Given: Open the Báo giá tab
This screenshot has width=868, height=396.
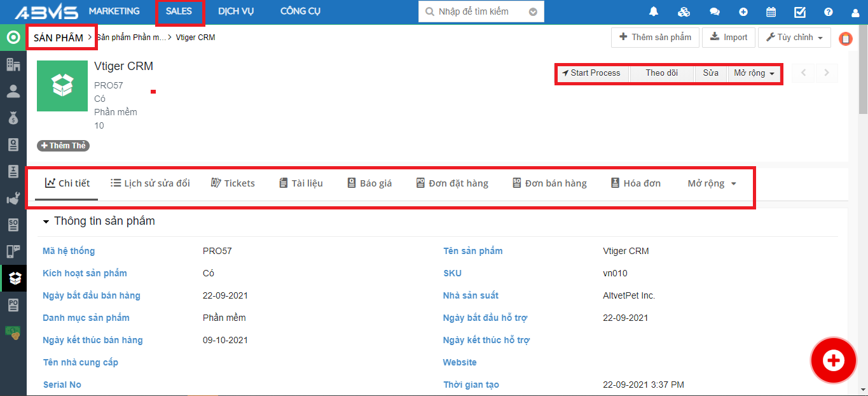Looking at the screenshot, I should (x=369, y=183).
